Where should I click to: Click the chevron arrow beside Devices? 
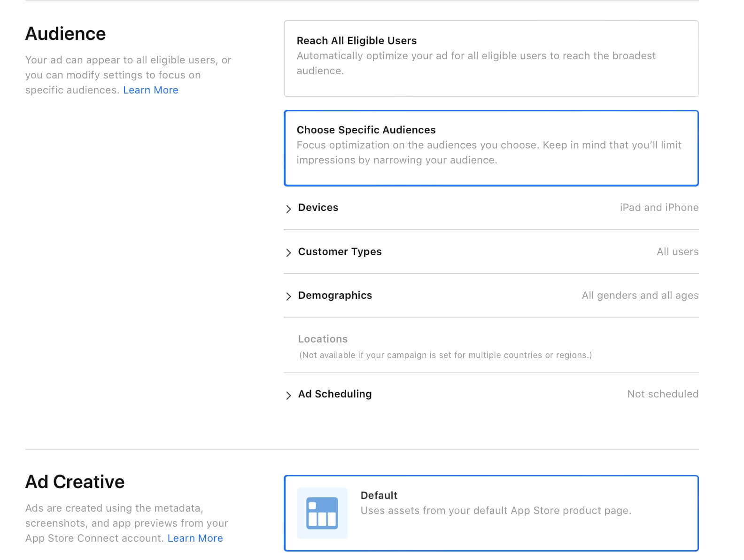(288, 209)
